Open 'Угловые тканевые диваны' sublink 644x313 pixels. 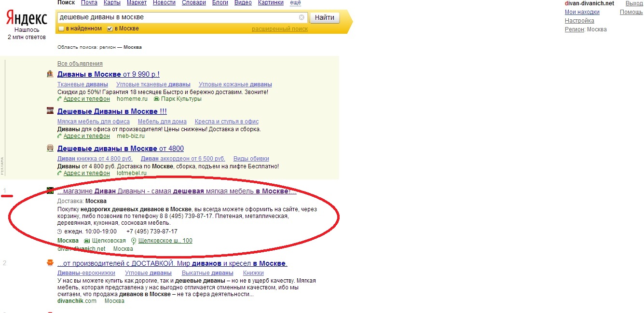[153, 84]
